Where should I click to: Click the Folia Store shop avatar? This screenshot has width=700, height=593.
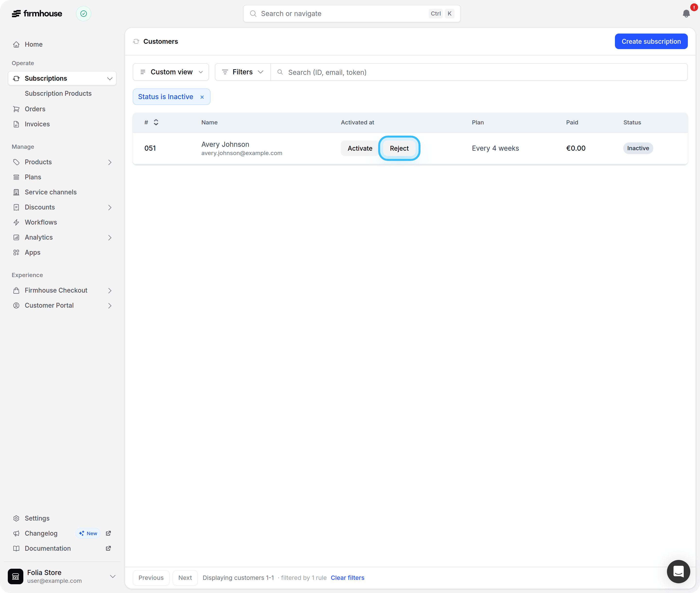point(16,576)
